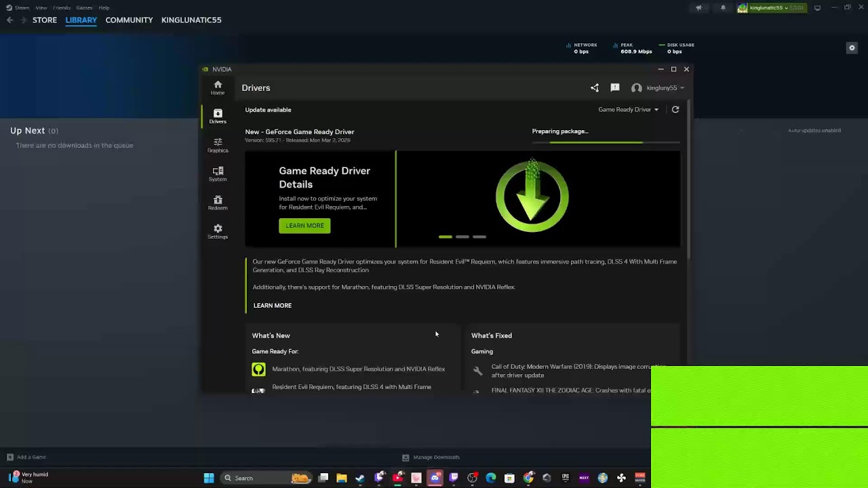The width and height of the screenshot is (868, 488).
Task: Open Steam announcements megaphone icon
Action: click(x=698, y=7)
